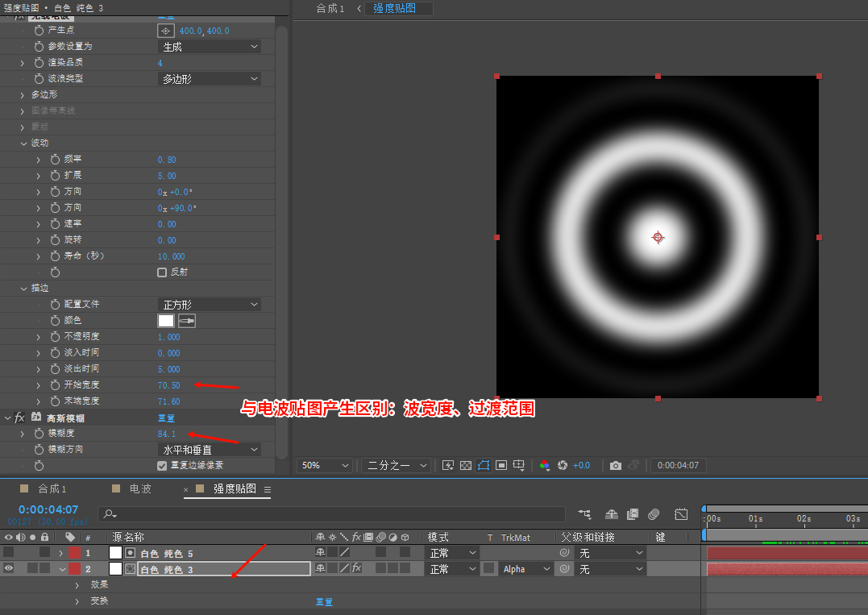Screen dimensions: 868x615
Task: Toggle lock switch for layer 2
Action: click(45, 568)
